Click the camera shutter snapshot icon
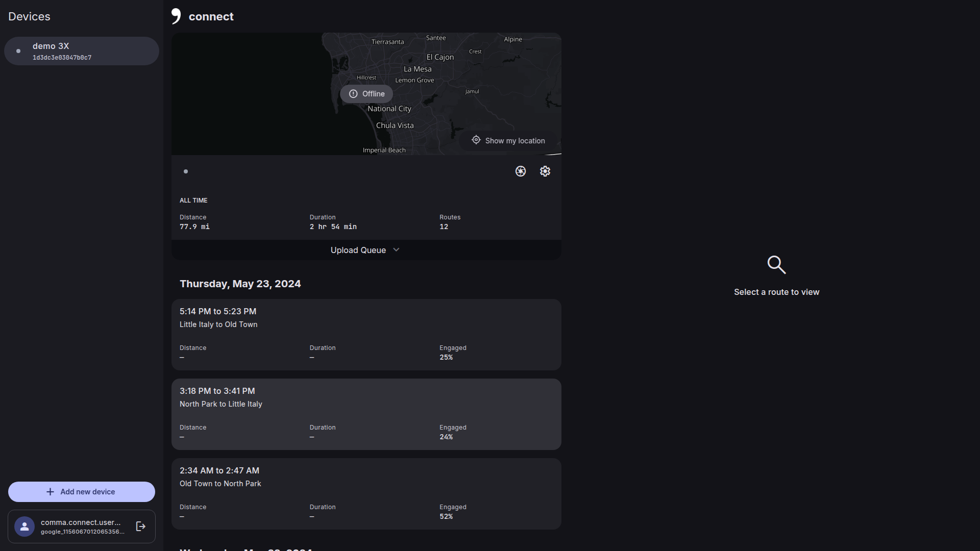This screenshot has height=551, width=980. point(520,171)
